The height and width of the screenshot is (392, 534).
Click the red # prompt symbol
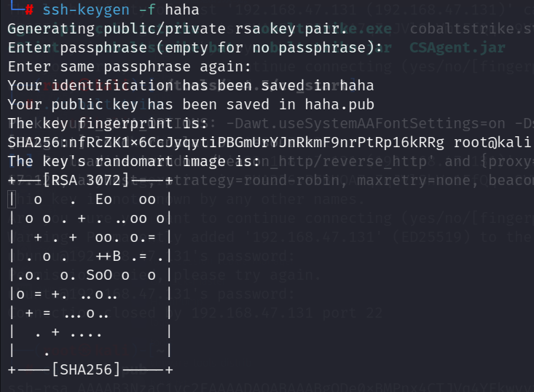click(29, 9)
